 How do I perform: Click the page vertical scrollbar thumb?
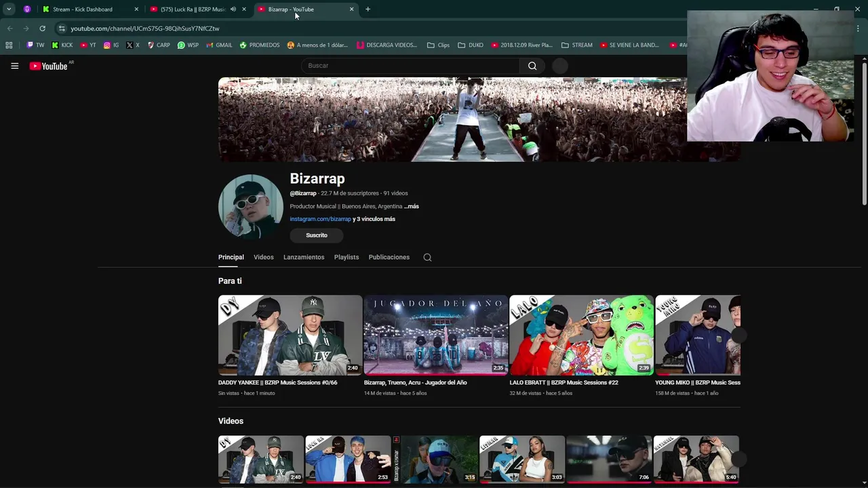click(x=865, y=133)
